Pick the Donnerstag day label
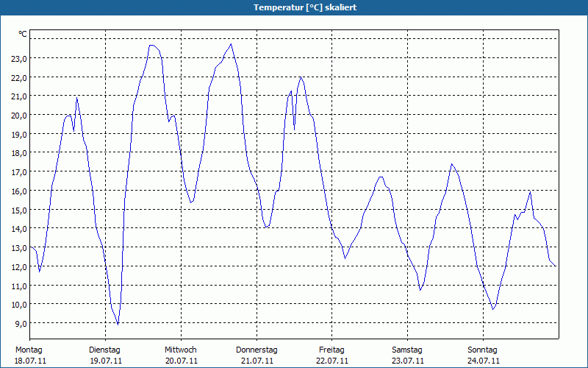 coord(257,350)
